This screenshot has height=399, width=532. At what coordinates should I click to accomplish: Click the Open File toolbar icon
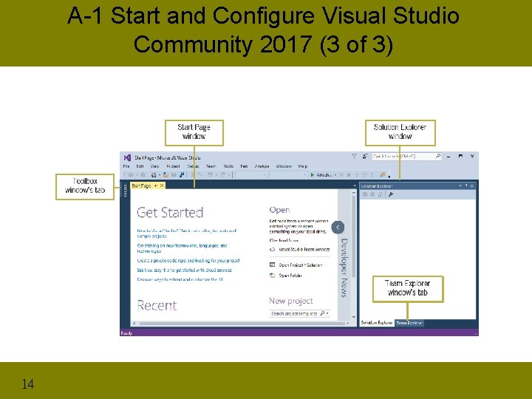166,174
